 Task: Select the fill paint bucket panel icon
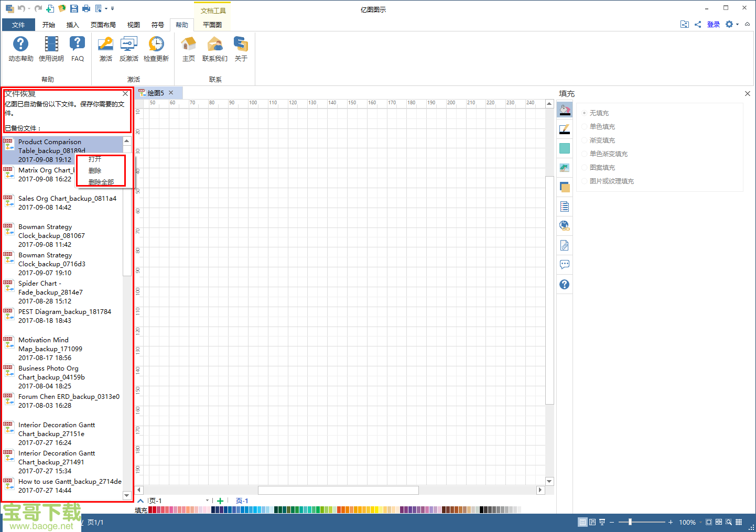point(565,110)
